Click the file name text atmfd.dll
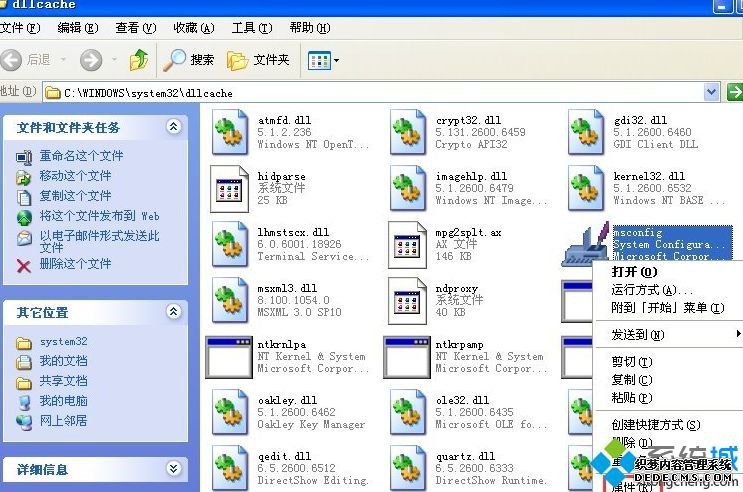 (x=284, y=120)
